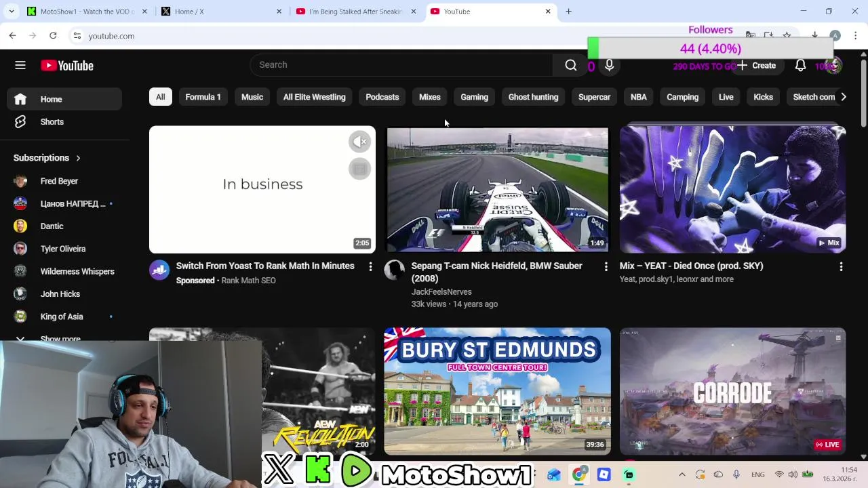Open Bury St Edmunds tour thumbnail
Viewport: 868px width, 488px height.
(x=497, y=391)
